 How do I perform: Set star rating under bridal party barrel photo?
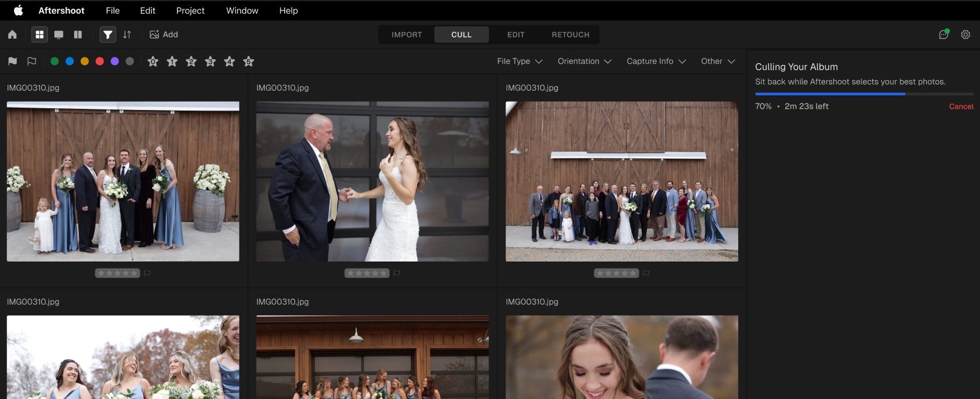pos(117,273)
